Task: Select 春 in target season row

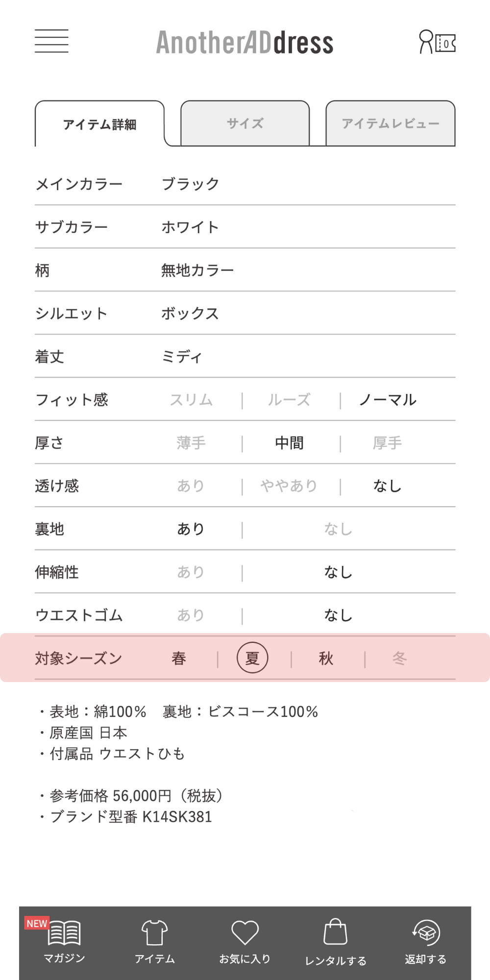Action: coord(179,658)
